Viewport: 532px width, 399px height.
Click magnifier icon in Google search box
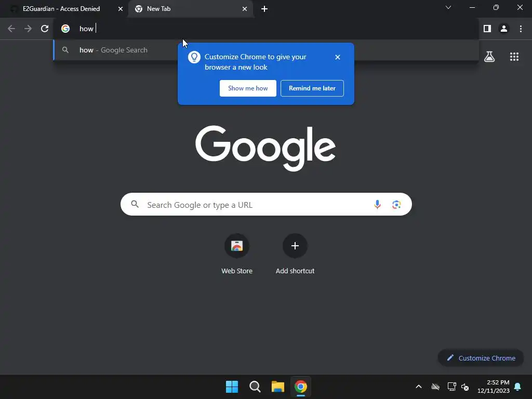[x=135, y=204]
